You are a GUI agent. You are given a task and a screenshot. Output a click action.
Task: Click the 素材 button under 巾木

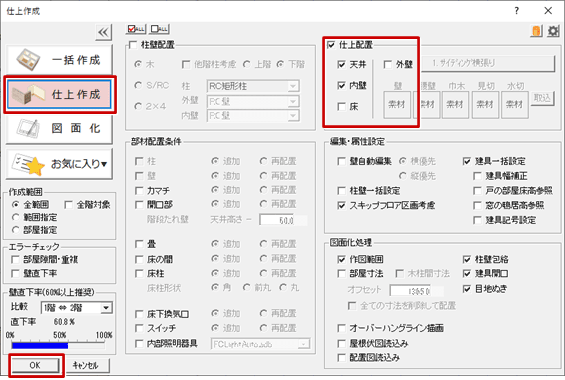(455, 104)
